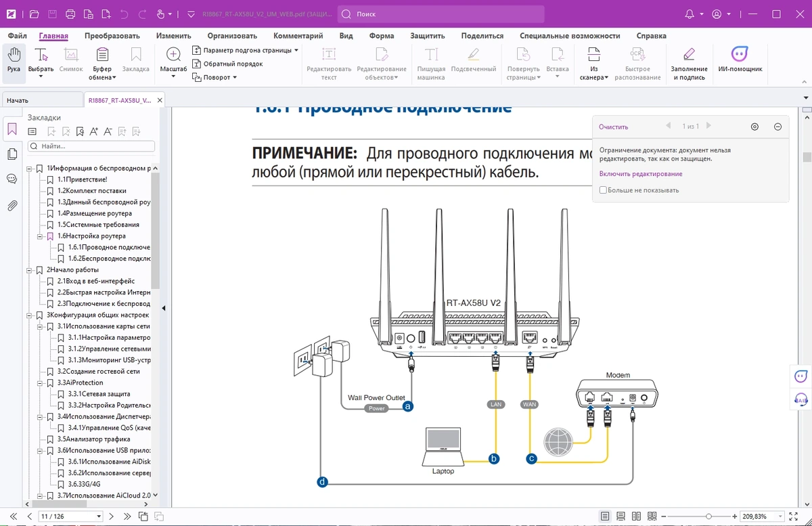Open the Справка ribbon tab

pos(651,36)
